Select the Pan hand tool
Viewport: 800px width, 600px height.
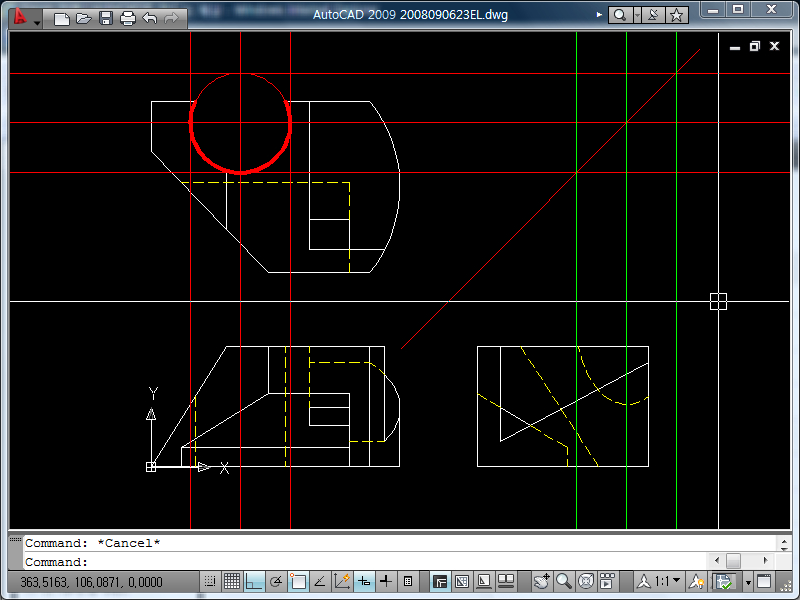pyautogui.click(x=542, y=581)
